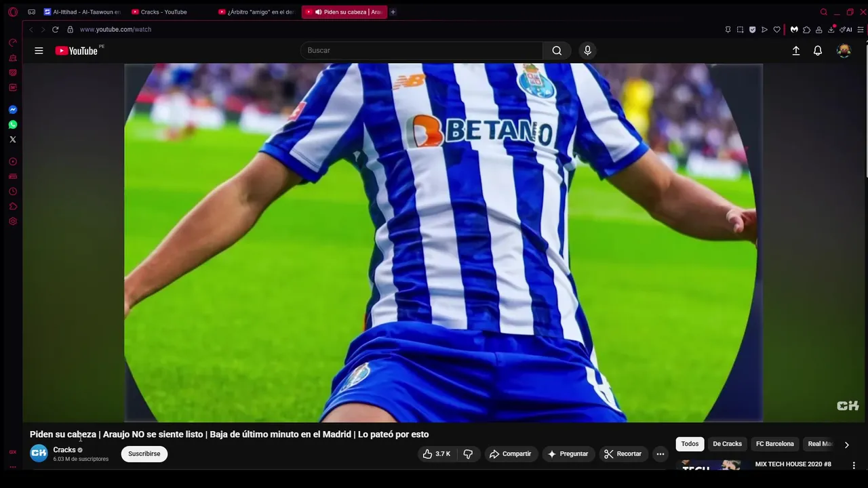This screenshot has width=868, height=488.
Task: Bookmark this page with the heart icon
Action: [x=776, y=30]
